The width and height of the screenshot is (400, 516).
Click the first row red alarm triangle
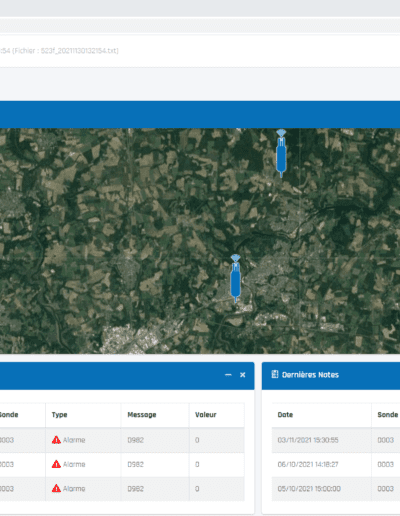point(56,440)
